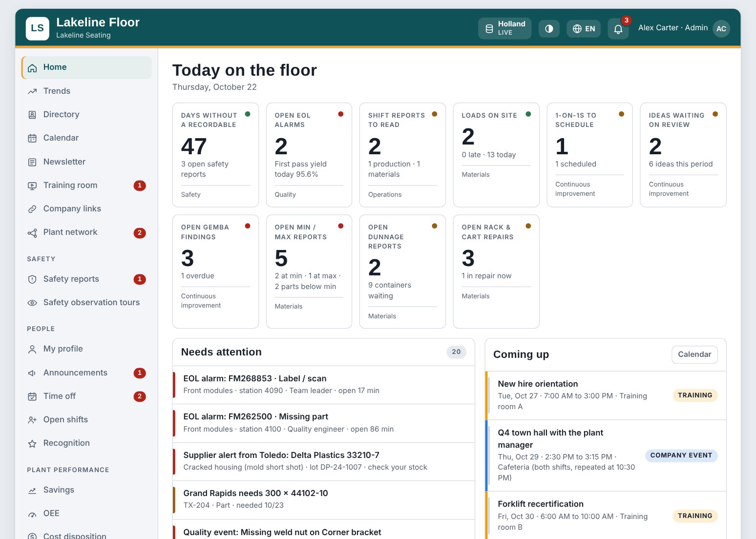The height and width of the screenshot is (539, 756).
Task: Click the Calendar sidebar icon
Action: 32,138
